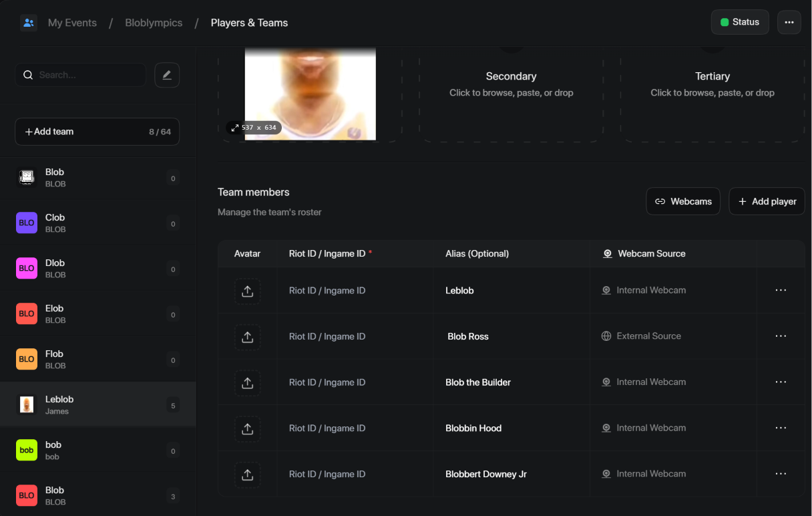Go to My Events breadcrumb
Image resolution: width=812 pixels, height=516 pixels.
[72, 23]
